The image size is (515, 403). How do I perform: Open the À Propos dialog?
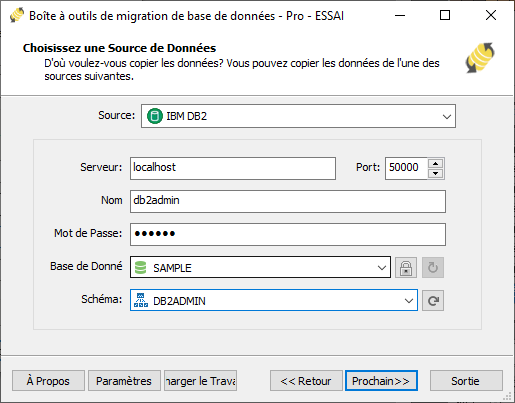48,380
